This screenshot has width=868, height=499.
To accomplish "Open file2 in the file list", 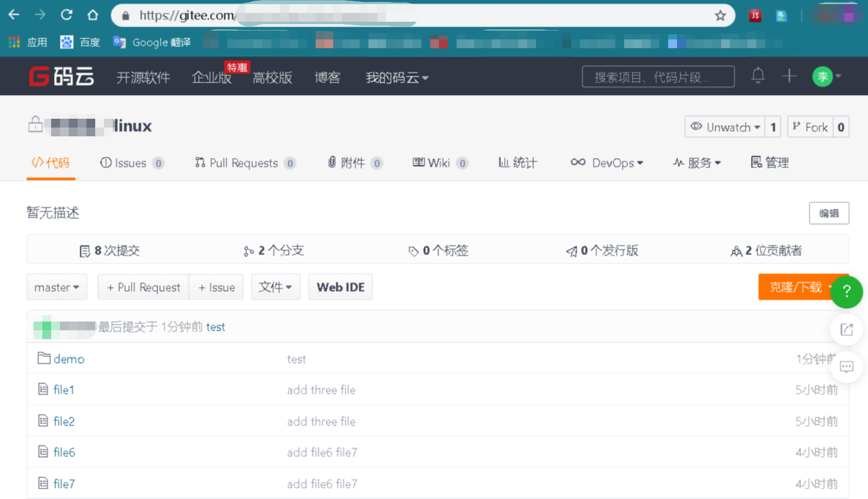I will click(x=64, y=421).
